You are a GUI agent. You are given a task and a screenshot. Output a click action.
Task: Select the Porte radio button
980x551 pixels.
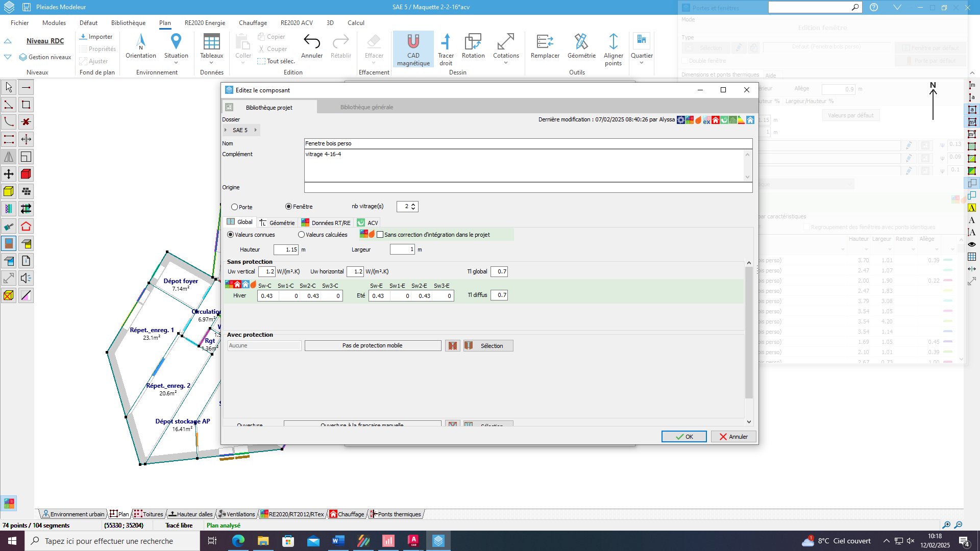[x=235, y=207]
